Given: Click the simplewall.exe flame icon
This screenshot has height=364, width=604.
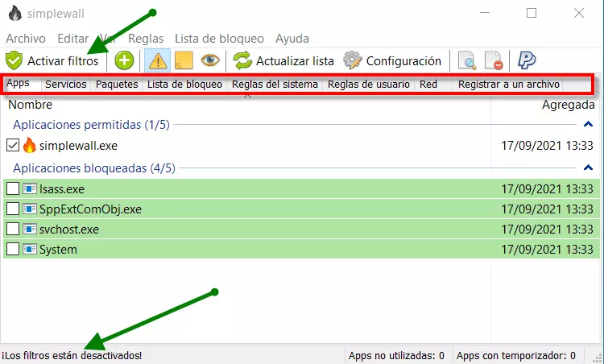Looking at the screenshot, I should (30, 146).
